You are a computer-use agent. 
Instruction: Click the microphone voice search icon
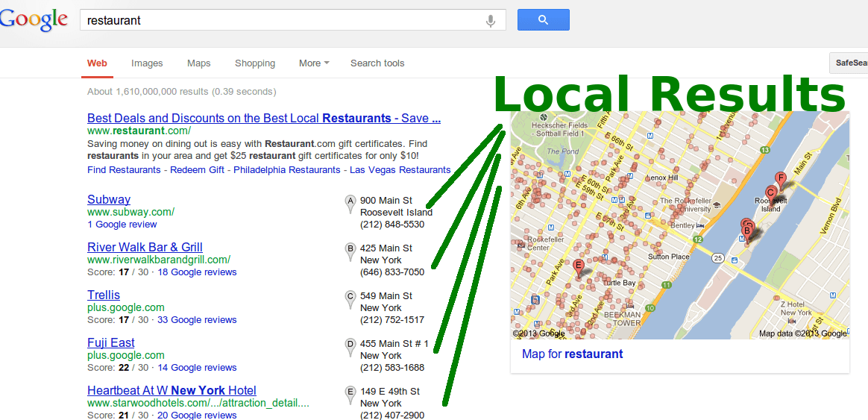point(490,21)
